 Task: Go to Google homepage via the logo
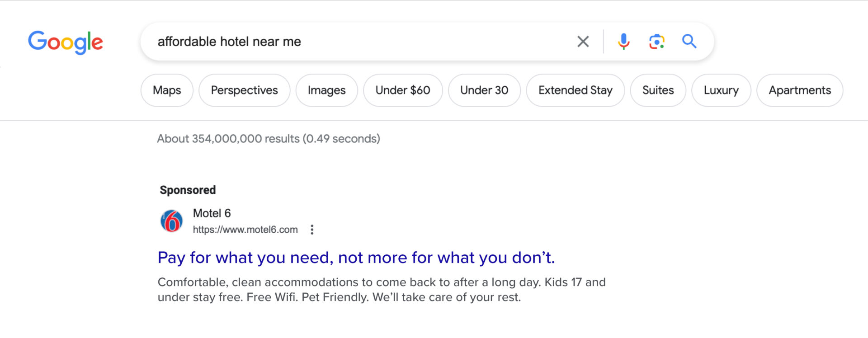coord(66,42)
